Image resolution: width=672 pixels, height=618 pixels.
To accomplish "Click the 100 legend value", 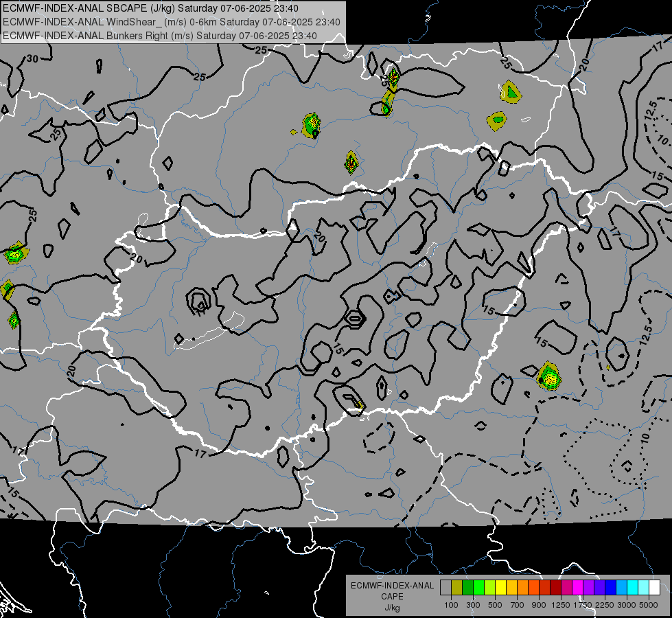I will [451, 605].
